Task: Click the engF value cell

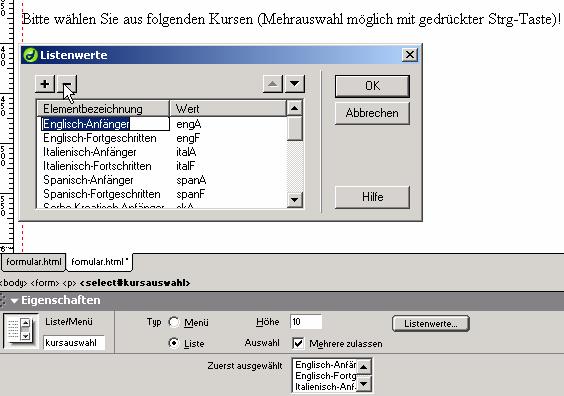Action: (188, 138)
